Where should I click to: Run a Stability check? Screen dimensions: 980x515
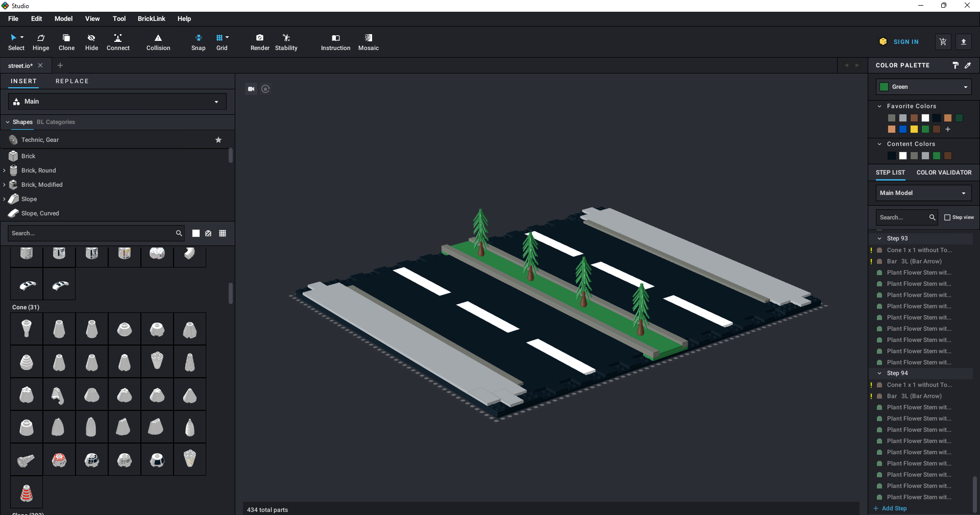point(286,41)
